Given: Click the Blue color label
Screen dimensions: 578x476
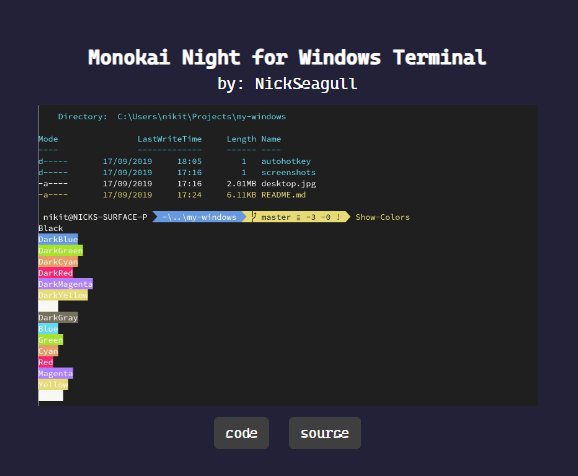Looking at the screenshot, I should pos(48,329).
